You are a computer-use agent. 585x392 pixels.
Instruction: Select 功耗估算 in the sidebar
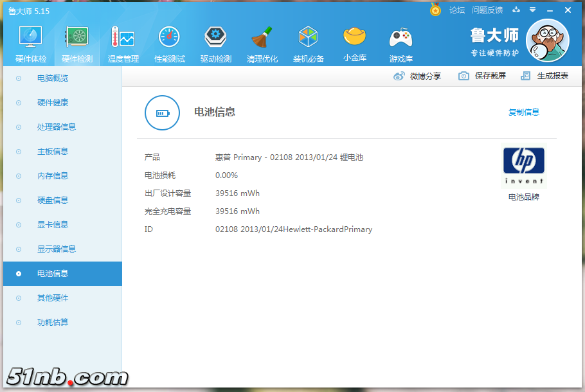pos(53,323)
